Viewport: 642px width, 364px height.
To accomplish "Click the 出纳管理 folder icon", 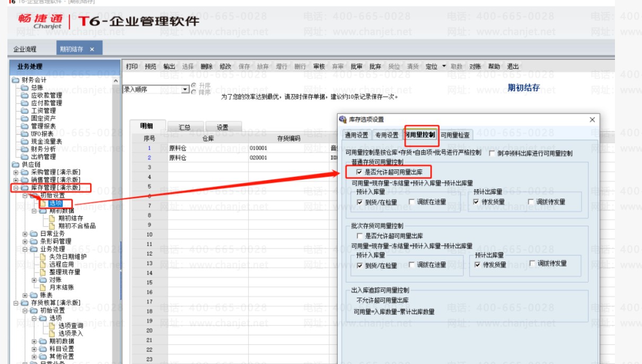I will [25, 157].
